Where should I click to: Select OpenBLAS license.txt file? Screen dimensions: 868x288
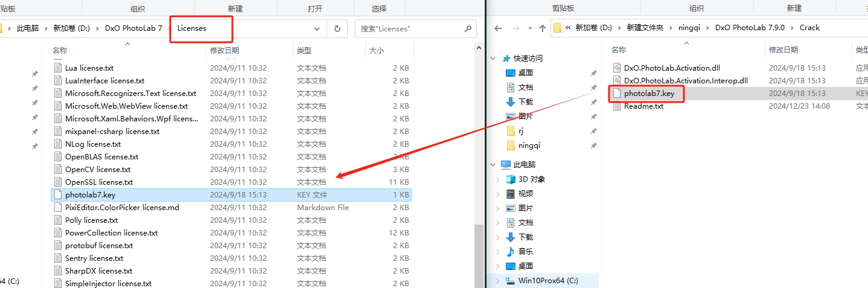point(101,156)
